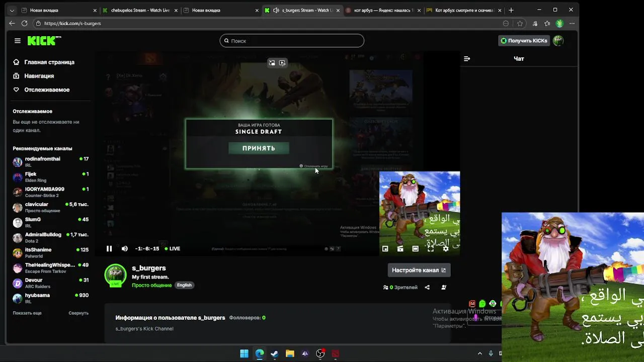The width and height of the screenshot is (644, 362).
Task: Click Свернуть to collapse recommended list
Action: 78,313
